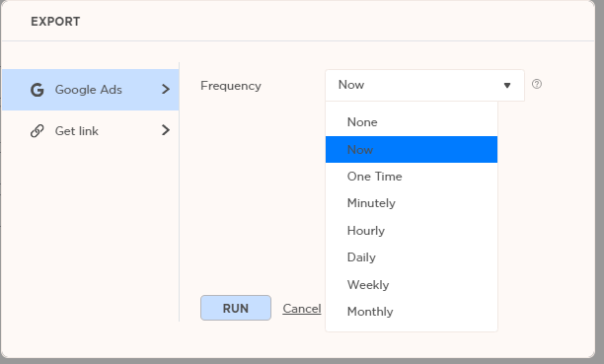The height and width of the screenshot is (364, 604).
Task: Expand the Get link chevron arrow
Action: 166,130
